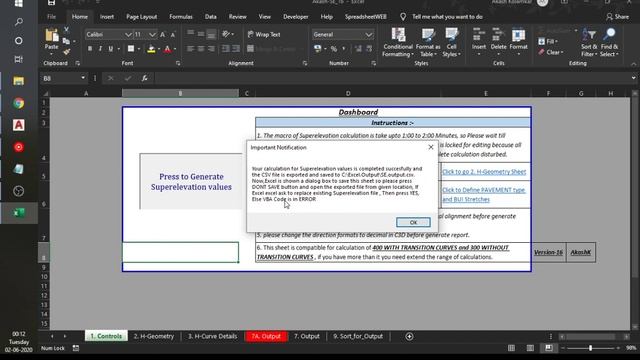Add a new sheet with plus icon
This screenshot has height=360, width=640.
[x=409, y=336]
